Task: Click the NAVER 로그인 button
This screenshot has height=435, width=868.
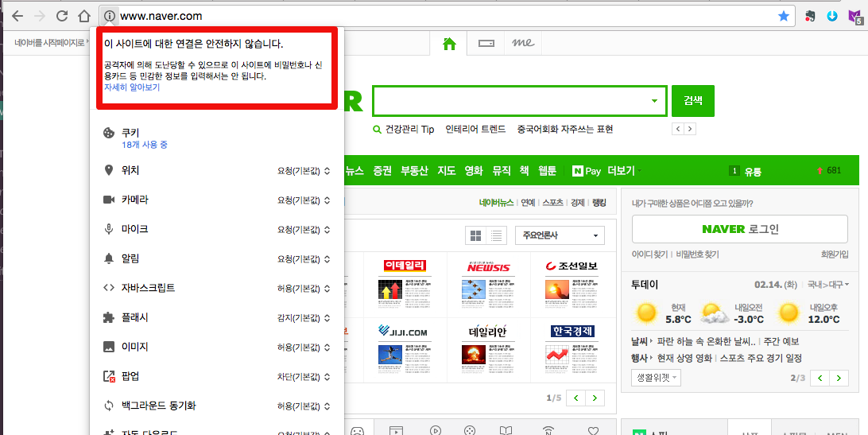Action: (x=740, y=229)
